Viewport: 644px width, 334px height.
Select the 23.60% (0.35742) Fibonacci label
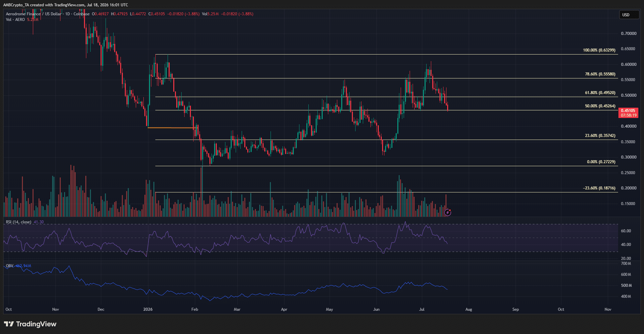(x=600, y=136)
